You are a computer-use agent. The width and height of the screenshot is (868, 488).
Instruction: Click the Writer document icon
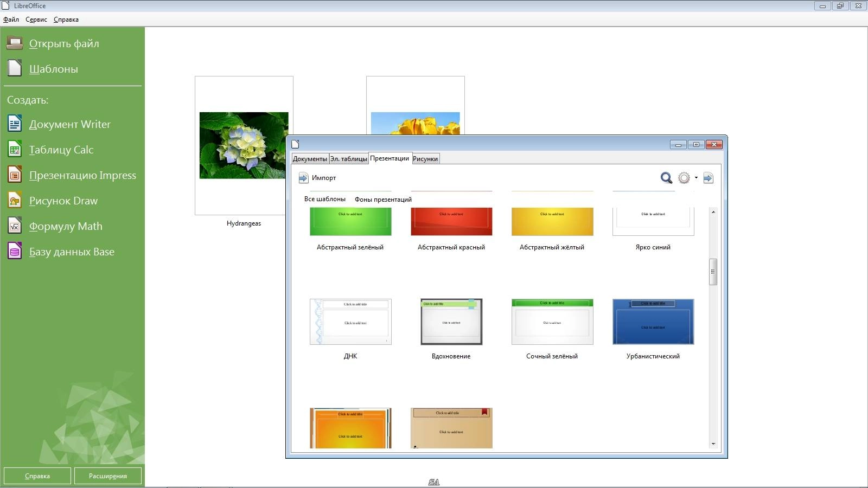pos(15,124)
